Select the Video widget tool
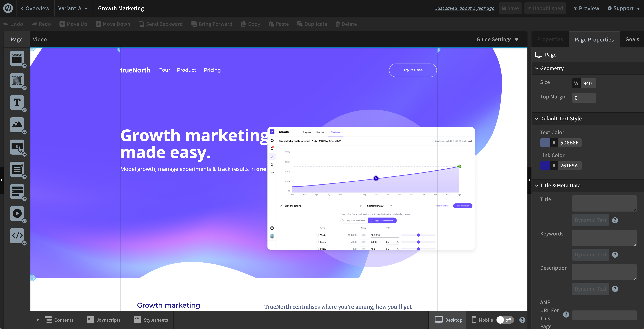The image size is (644, 329). 17,213
